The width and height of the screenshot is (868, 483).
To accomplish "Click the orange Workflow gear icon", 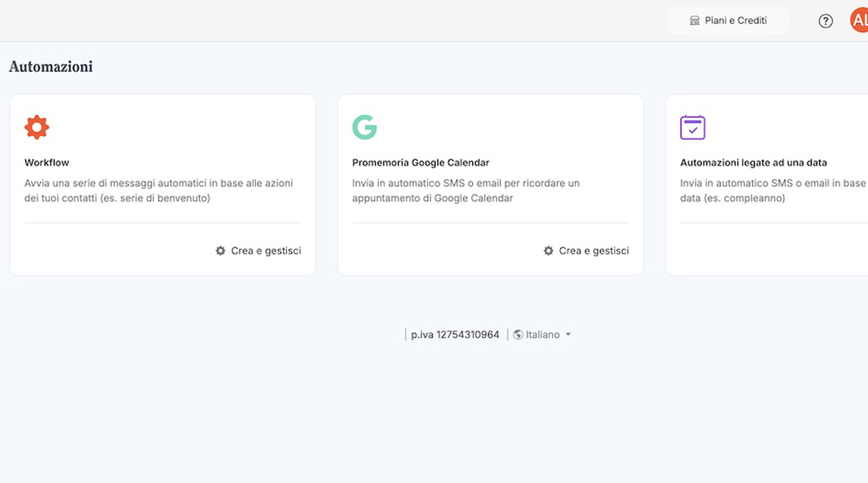I will [37, 128].
